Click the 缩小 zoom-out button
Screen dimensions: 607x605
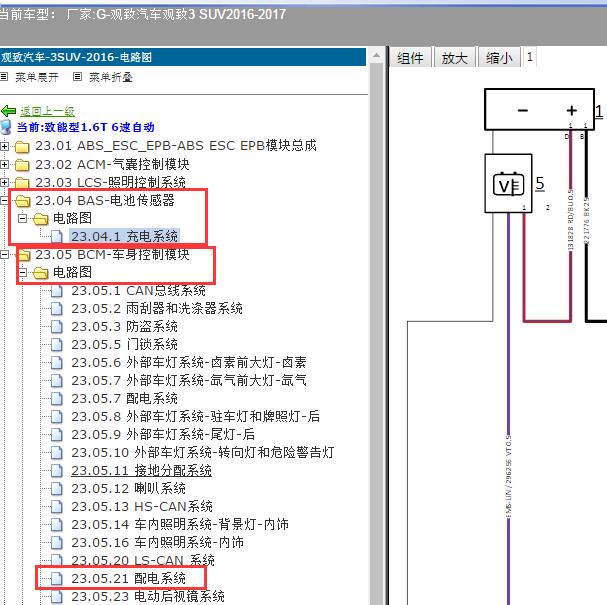click(x=499, y=58)
